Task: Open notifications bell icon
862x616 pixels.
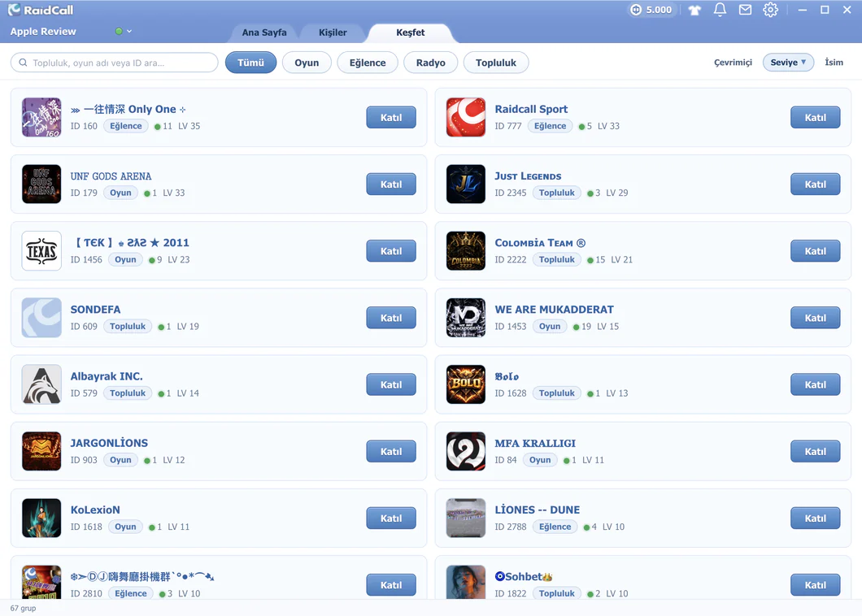Action: (720, 10)
